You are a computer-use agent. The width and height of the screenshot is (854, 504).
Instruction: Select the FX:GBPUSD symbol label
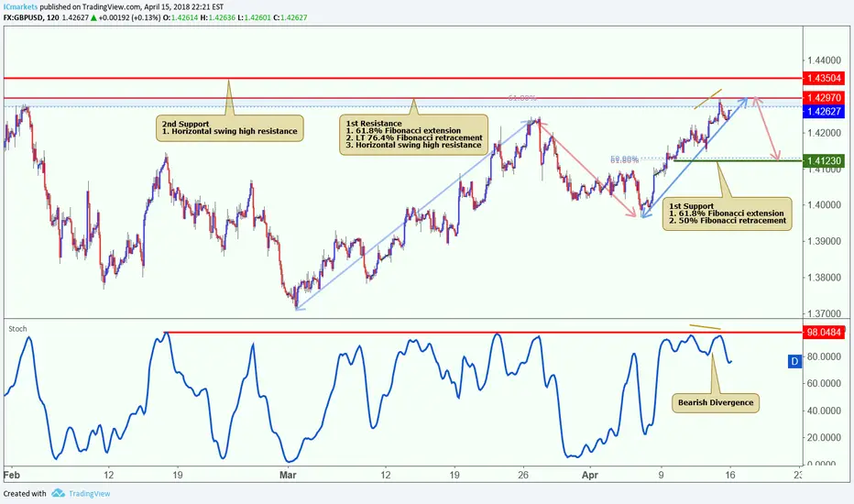point(24,17)
